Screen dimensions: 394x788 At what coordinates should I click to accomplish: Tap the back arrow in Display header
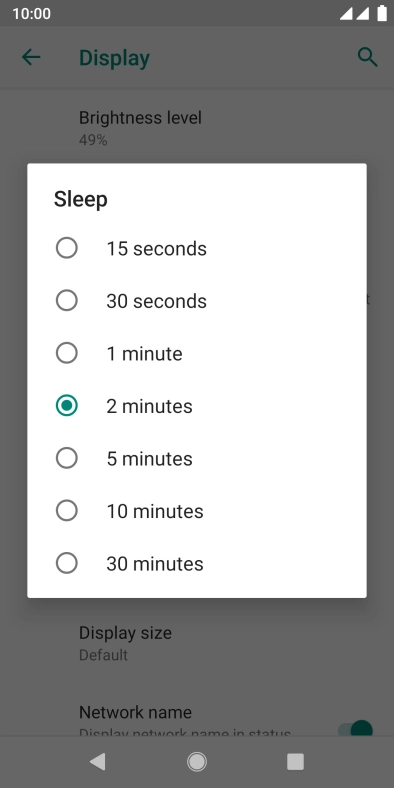coord(31,57)
